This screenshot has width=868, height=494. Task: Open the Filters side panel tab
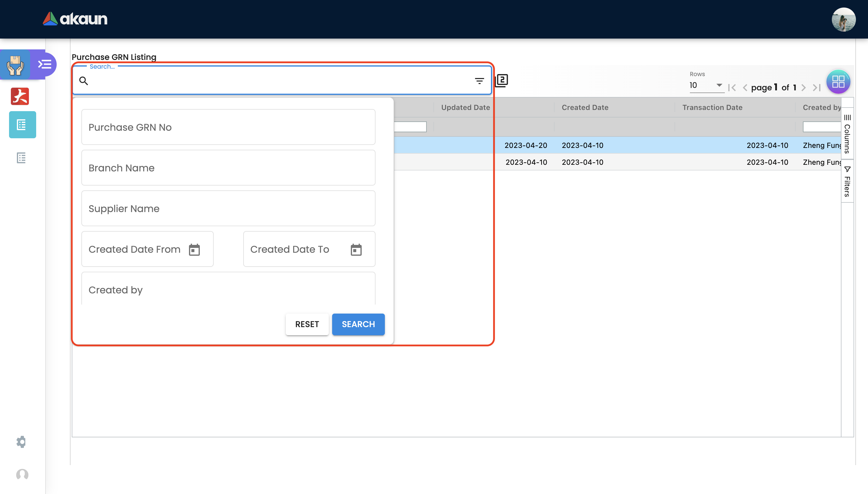pyautogui.click(x=848, y=182)
